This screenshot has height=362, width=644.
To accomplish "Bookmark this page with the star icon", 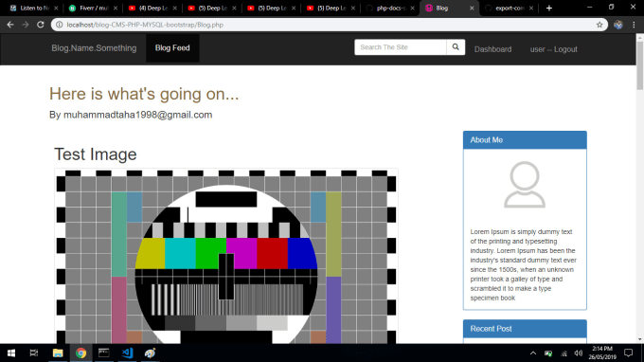I will tap(599, 25).
